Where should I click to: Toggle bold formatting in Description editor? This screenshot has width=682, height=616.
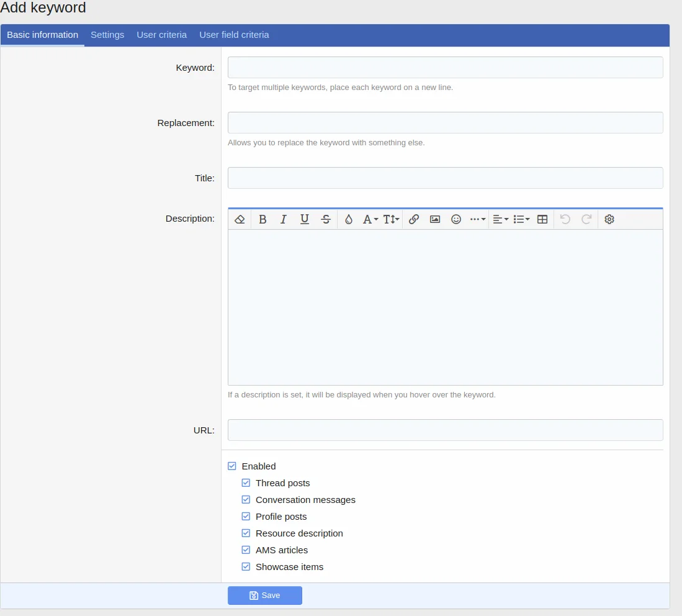(262, 219)
